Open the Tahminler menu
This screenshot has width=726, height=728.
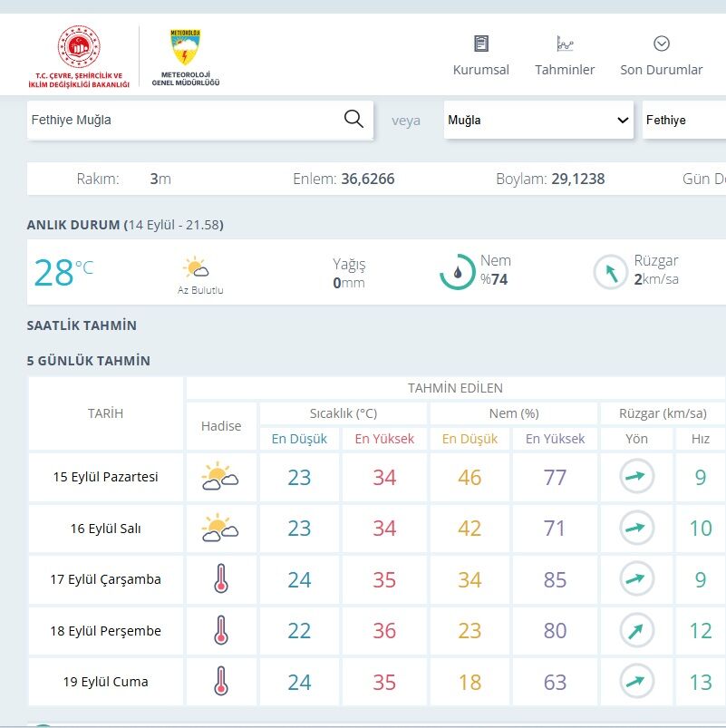[x=565, y=55]
